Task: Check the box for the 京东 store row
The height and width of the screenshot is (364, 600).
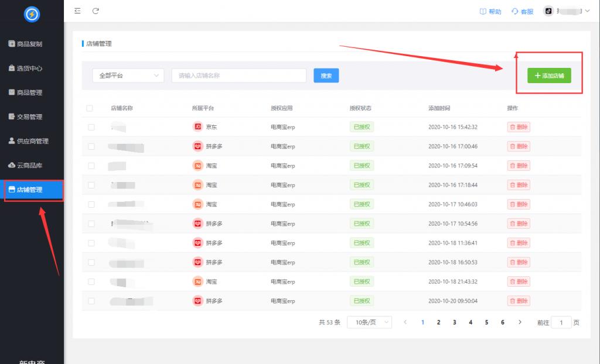Action: 91,127
